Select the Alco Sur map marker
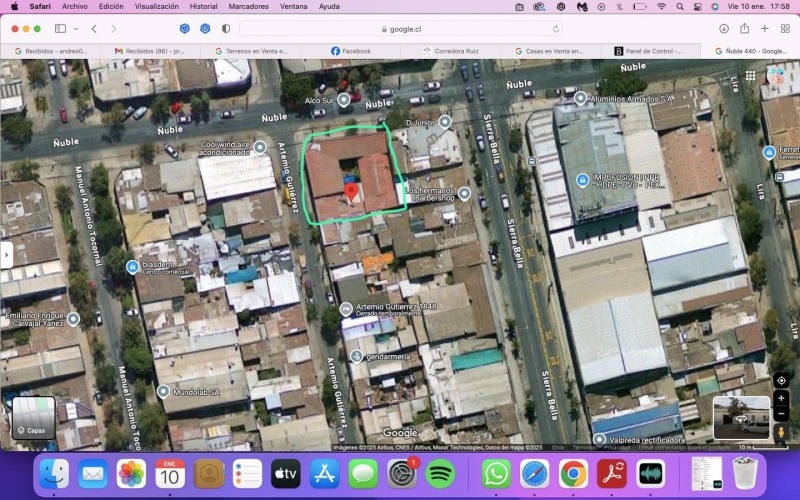Screen dimensions: 800x500 pos(344,99)
